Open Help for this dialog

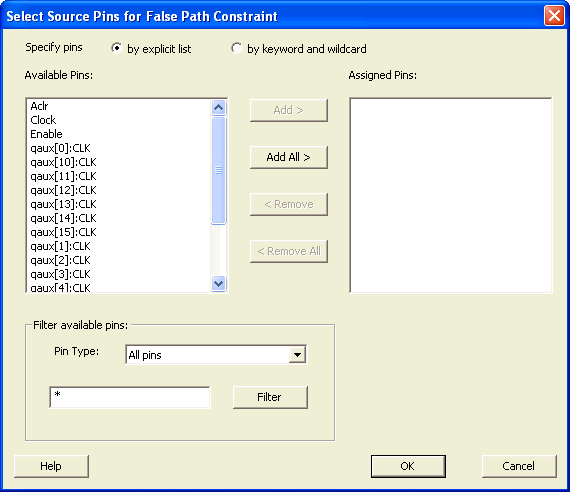(51, 466)
